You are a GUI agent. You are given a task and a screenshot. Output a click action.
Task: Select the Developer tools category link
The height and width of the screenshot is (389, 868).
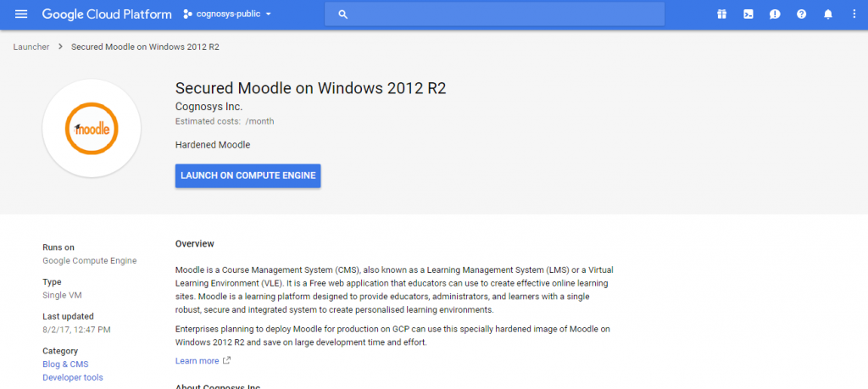click(73, 377)
